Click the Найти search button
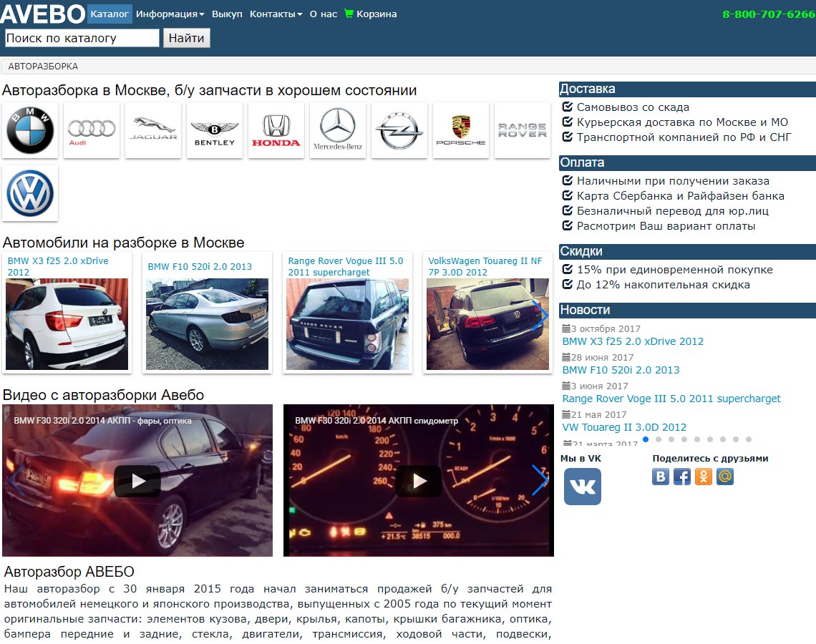The image size is (816, 644). pyautogui.click(x=186, y=38)
